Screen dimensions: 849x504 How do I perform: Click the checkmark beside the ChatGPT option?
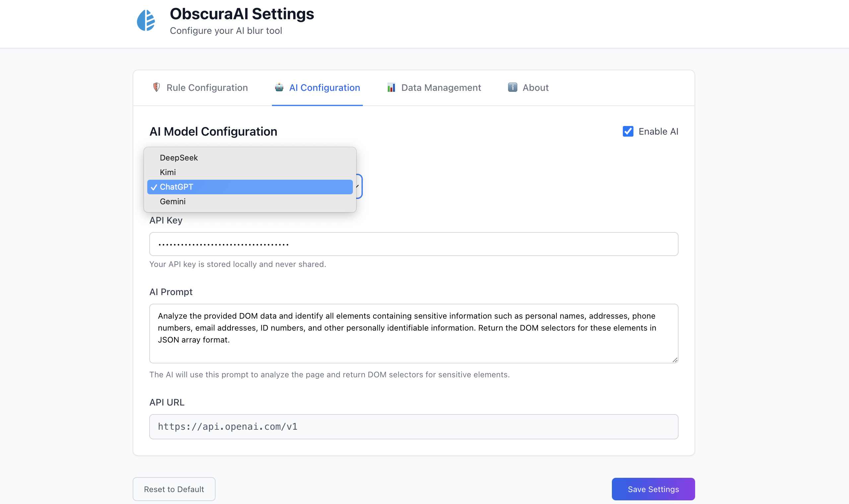(x=154, y=187)
